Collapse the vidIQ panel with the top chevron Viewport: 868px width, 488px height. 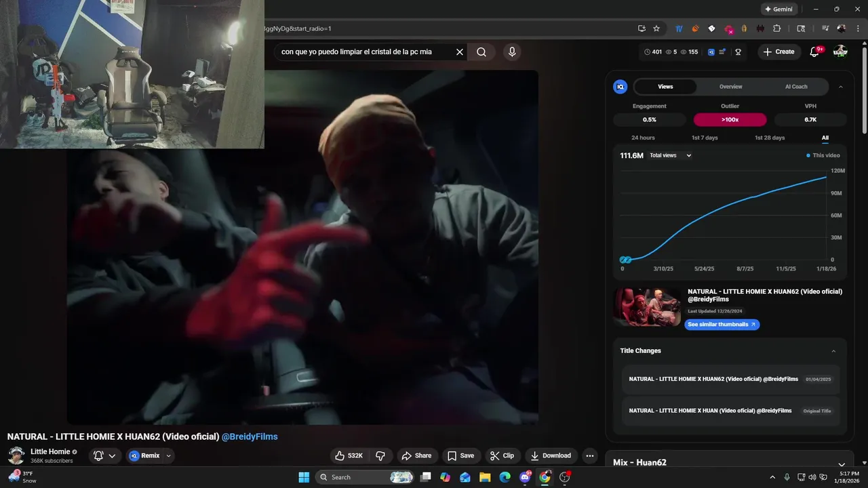[841, 87]
